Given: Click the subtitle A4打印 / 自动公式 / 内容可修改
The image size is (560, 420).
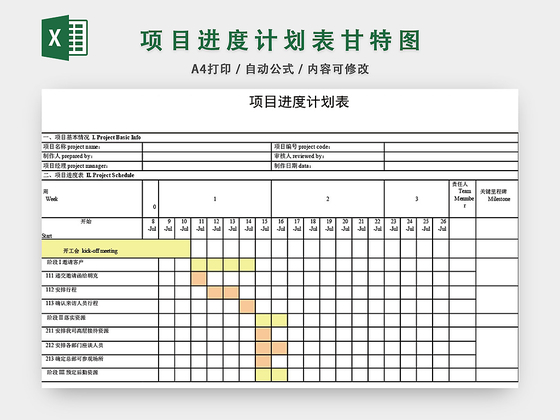Looking at the screenshot, I should coord(280,69).
